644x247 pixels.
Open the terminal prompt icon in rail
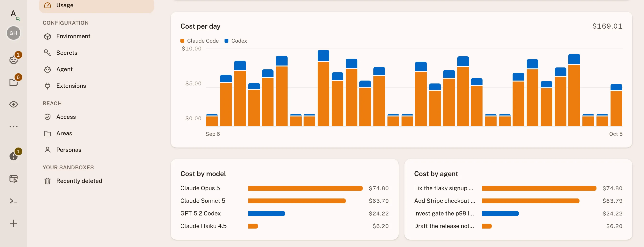pos(14,201)
